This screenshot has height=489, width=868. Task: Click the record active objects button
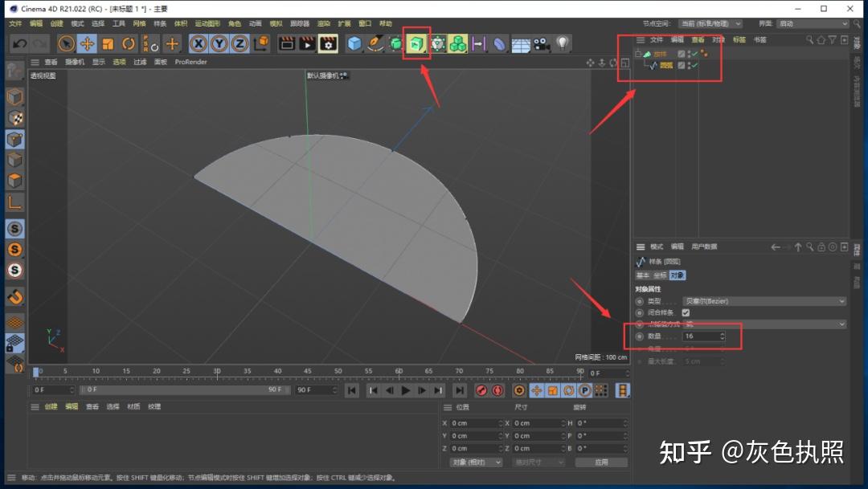tap(481, 390)
